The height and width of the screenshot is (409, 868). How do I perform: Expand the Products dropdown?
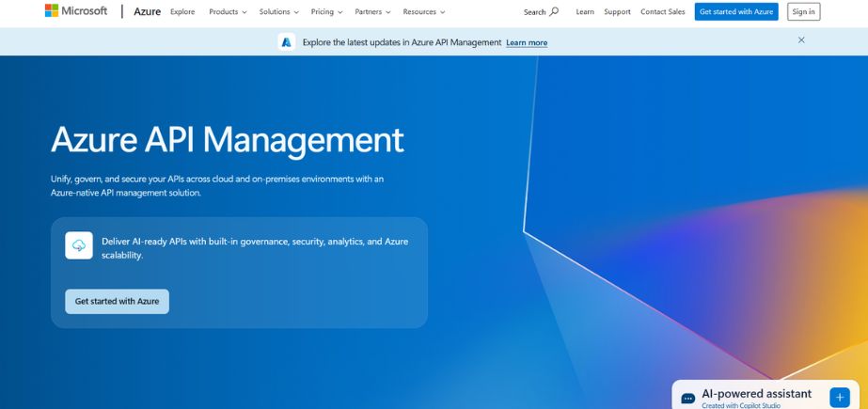[228, 11]
